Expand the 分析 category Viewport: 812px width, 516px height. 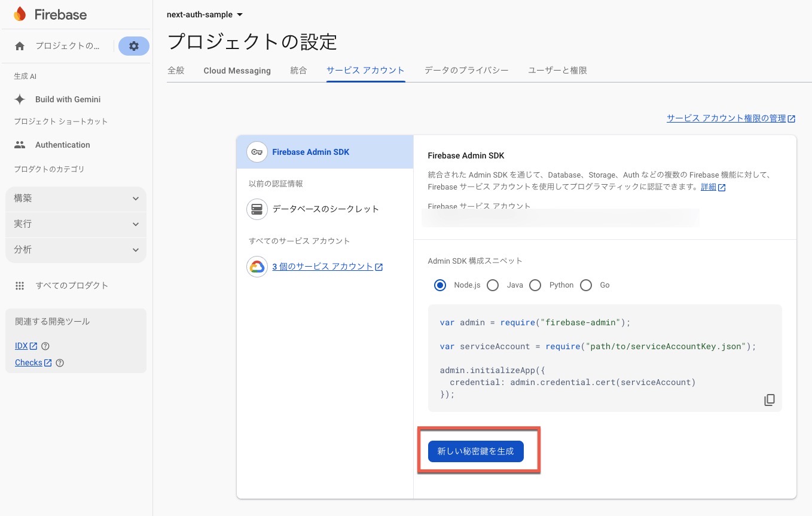pos(76,250)
